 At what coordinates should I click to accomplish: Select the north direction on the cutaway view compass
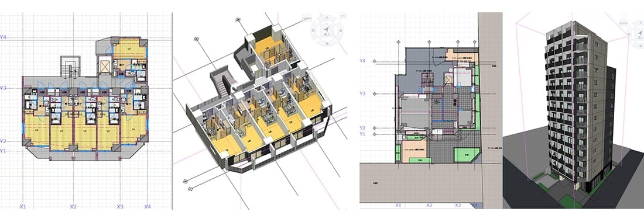(x=327, y=18)
